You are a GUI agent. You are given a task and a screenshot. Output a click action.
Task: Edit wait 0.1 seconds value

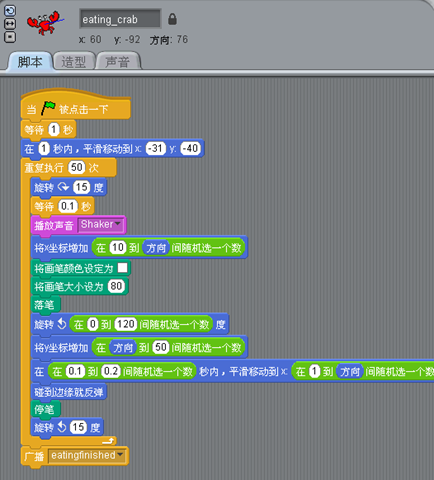coord(68,206)
